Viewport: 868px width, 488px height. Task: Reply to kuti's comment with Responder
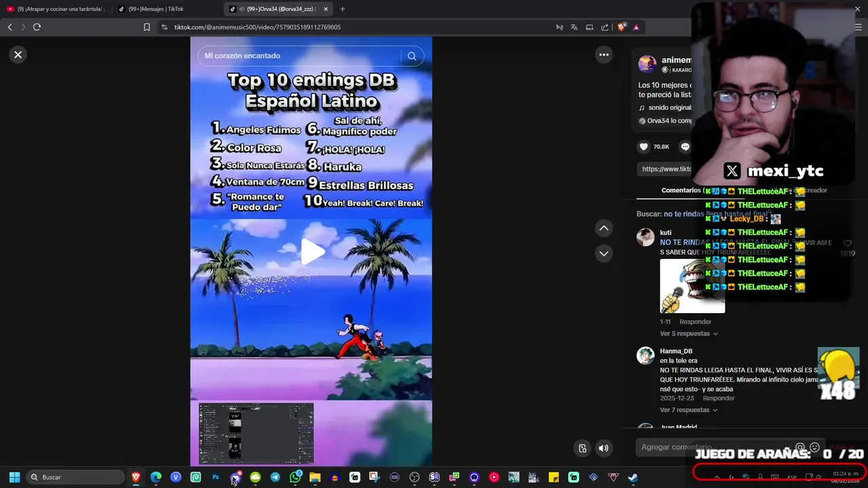pyautogui.click(x=695, y=322)
